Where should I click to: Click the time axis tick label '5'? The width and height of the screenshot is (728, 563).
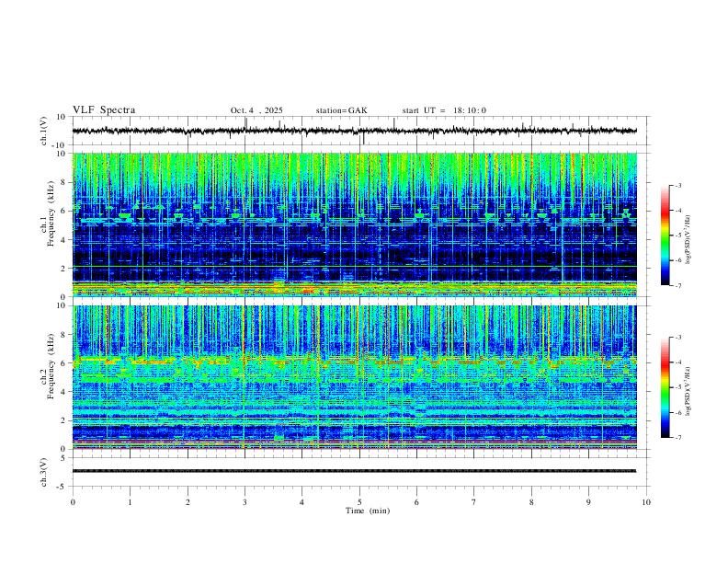coord(359,502)
